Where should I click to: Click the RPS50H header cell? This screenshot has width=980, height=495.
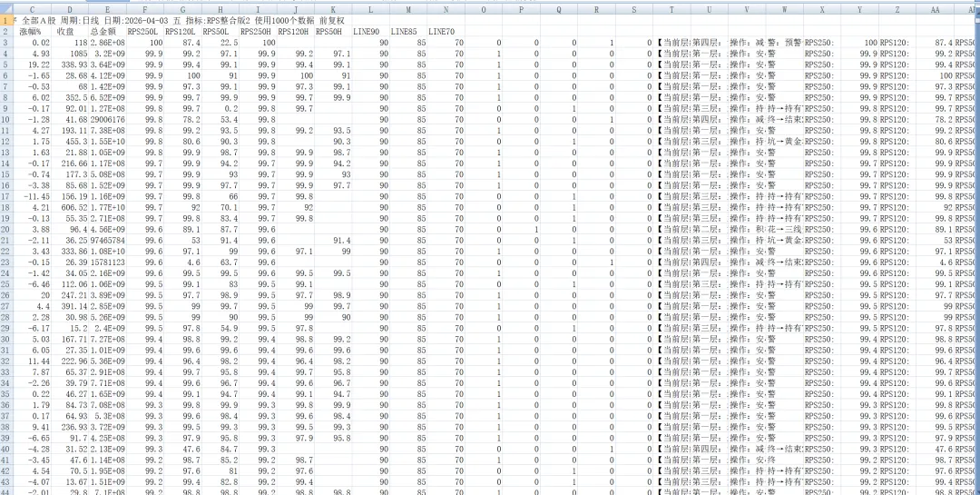tap(332, 32)
